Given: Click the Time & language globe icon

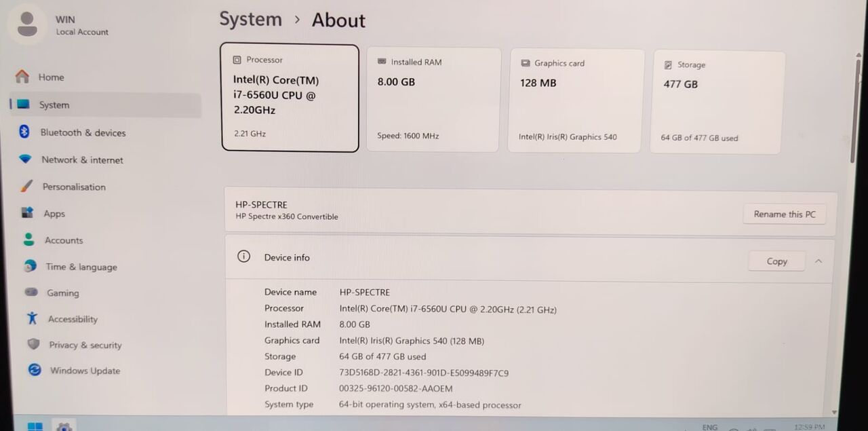Looking at the screenshot, I should tap(30, 266).
